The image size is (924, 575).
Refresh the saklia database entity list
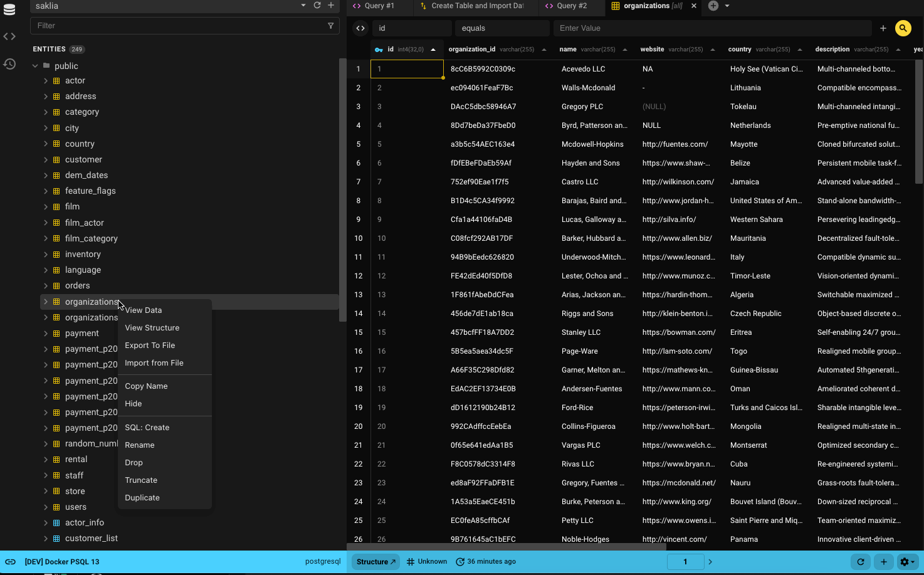[x=317, y=6]
